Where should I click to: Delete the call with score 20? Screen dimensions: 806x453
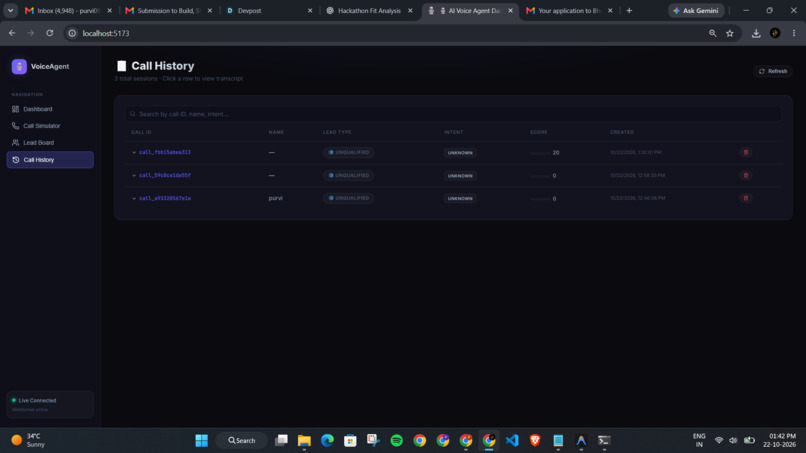click(x=745, y=153)
